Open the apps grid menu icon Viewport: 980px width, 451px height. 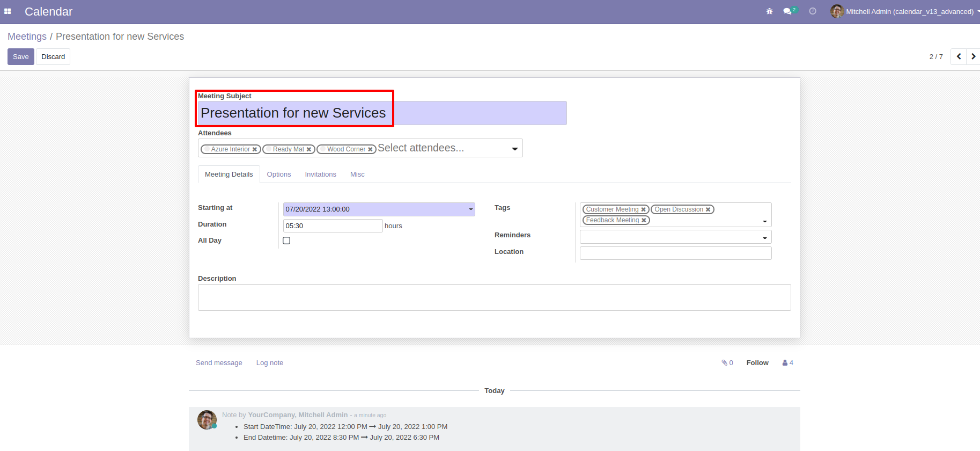[8, 11]
